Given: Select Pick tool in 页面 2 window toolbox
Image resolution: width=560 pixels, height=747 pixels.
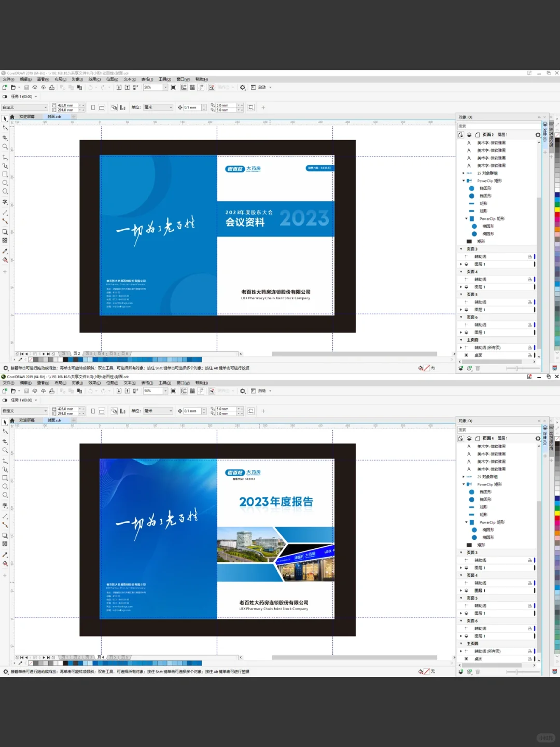Looking at the screenshot, I should click(x=5, y=119).
